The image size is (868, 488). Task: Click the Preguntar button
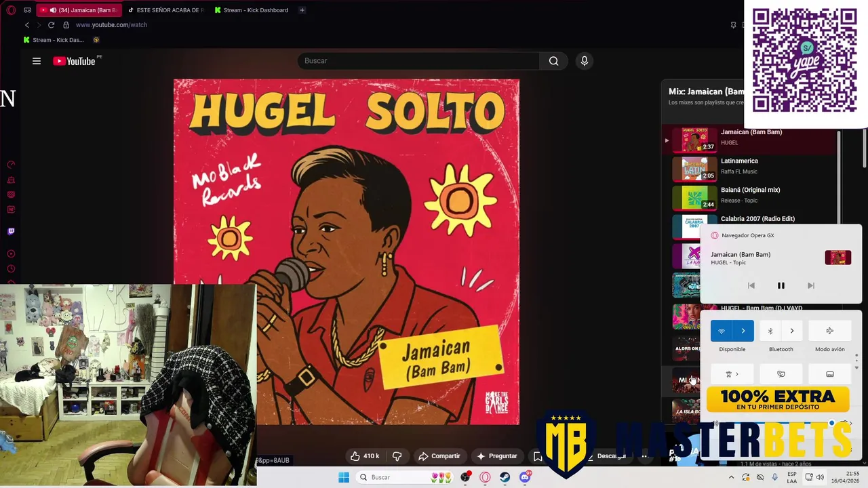497,456
